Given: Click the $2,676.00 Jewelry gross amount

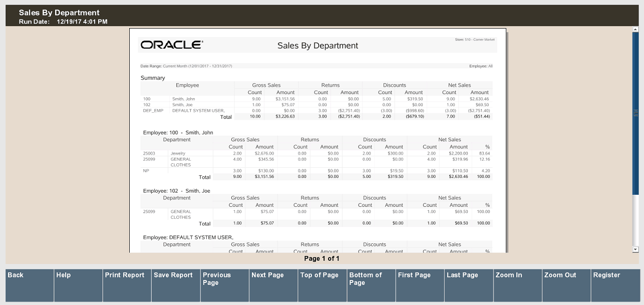Looking at the screenshot, I should (x=264, y=153).
